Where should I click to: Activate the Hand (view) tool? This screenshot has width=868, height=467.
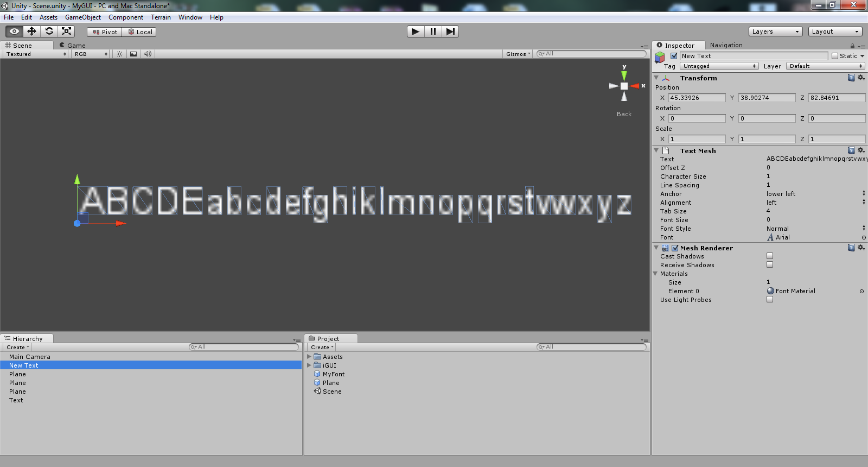click(x=14, y=31)
